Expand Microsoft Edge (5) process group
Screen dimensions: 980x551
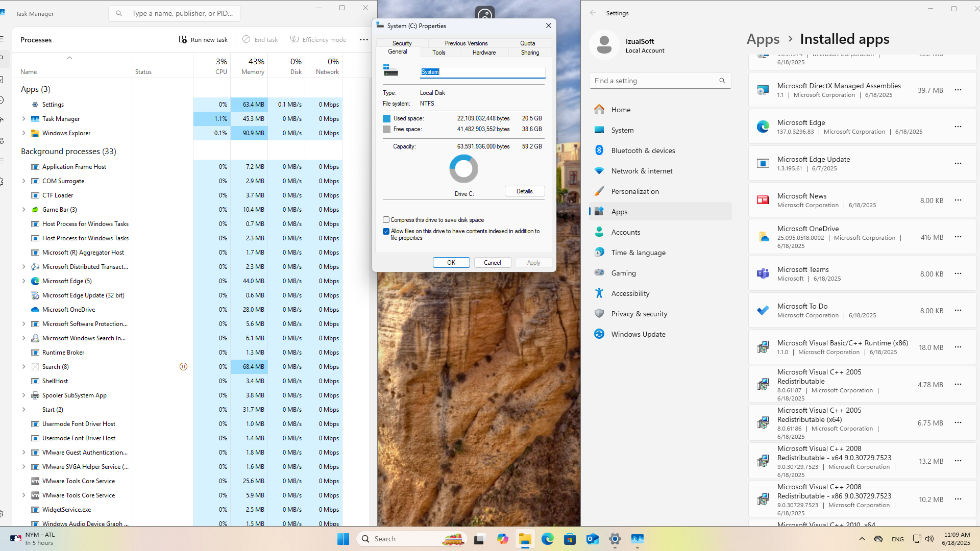[23, 281]
